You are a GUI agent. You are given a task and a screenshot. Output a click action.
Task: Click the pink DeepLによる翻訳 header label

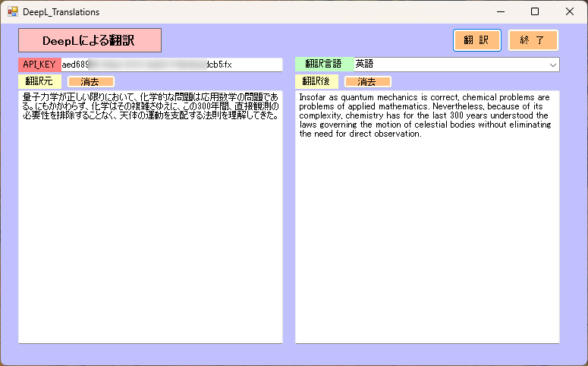(90, 40)
